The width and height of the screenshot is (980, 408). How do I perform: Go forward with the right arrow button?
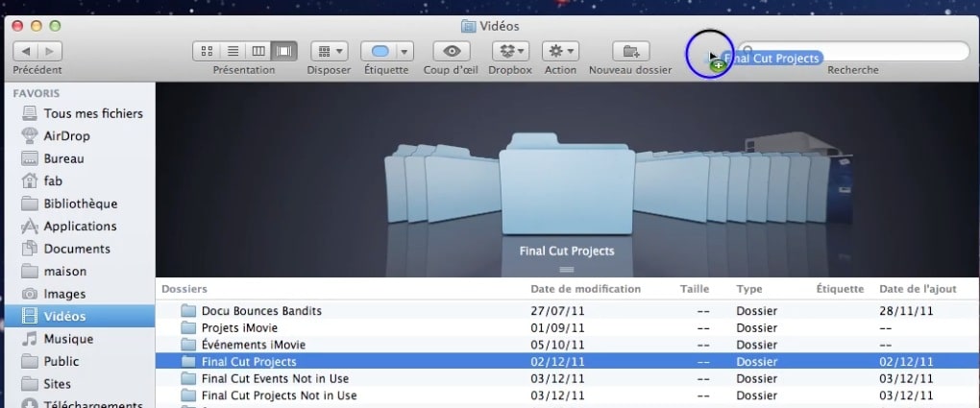pos(50,51)
